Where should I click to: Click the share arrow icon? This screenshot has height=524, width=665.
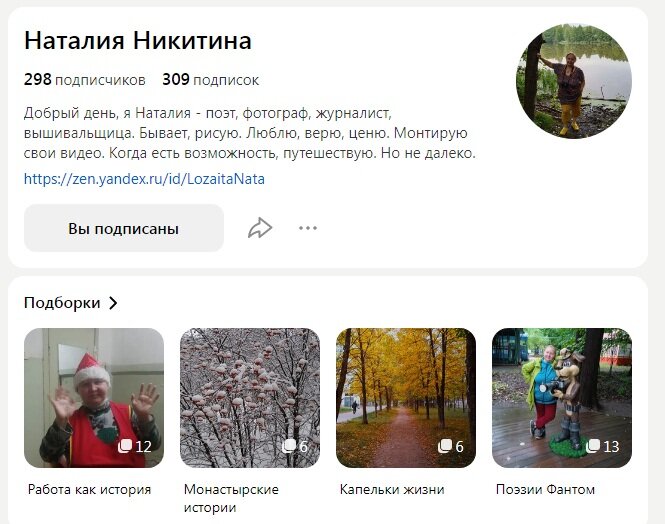[260, 228]
